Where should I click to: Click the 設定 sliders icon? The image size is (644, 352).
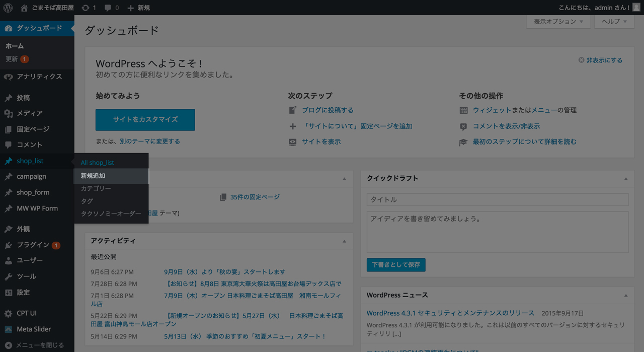(8, 293)
